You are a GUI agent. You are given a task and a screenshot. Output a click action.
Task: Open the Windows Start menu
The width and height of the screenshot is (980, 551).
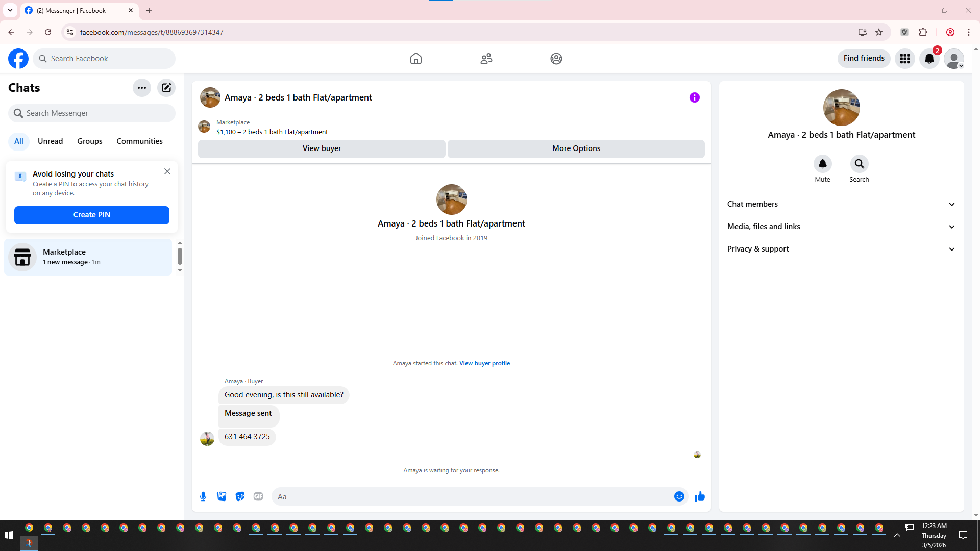pos(9,535)
